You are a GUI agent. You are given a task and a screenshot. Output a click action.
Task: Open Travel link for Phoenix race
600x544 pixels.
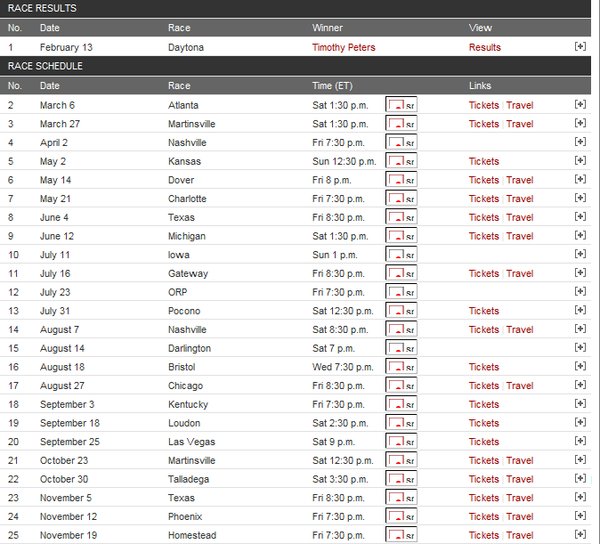click(x=520, y=516)
